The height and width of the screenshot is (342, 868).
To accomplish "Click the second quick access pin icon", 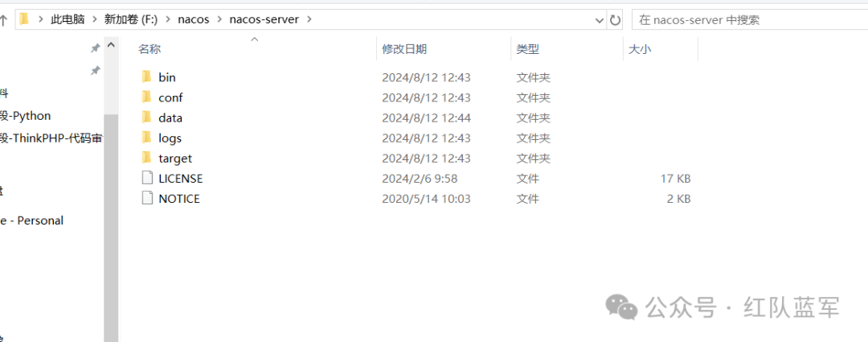I will (95, 70).
